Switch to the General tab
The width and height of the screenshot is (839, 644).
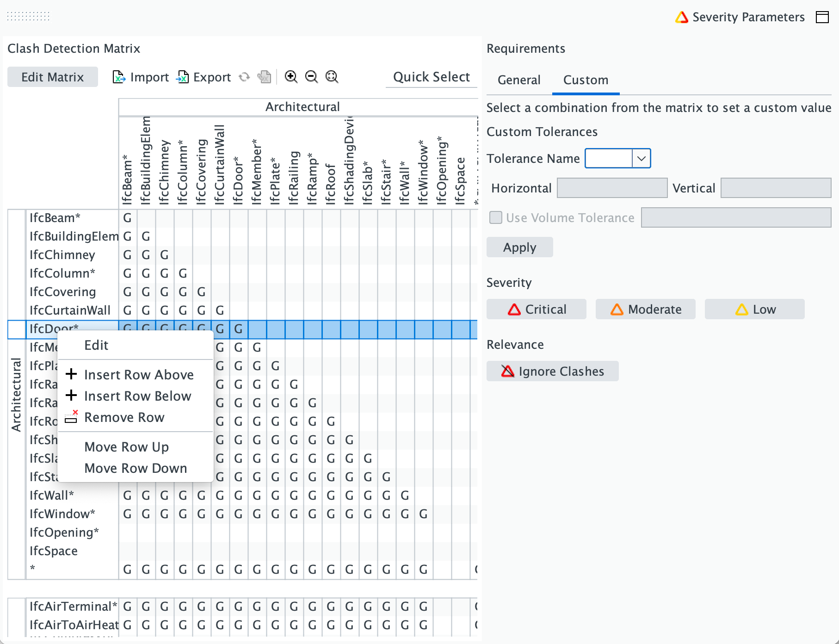coord(519,80)
